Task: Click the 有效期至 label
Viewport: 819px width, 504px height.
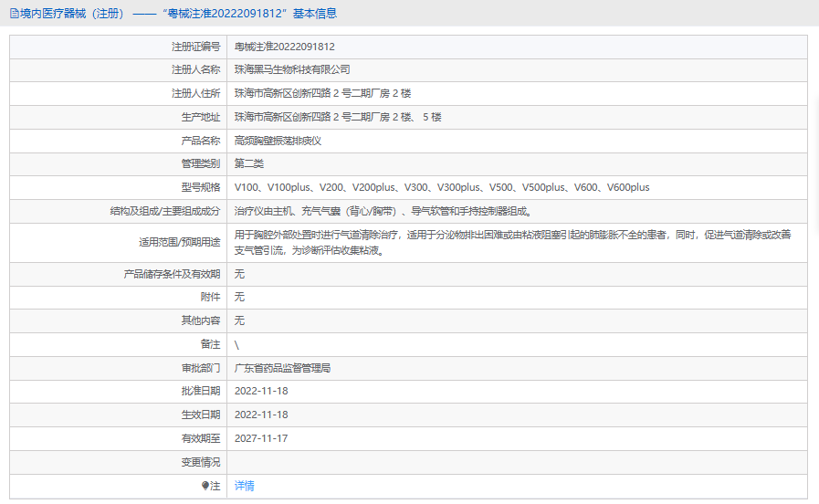Action: 201,438
